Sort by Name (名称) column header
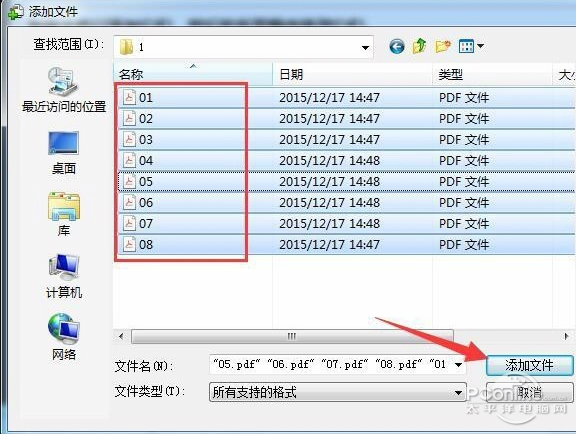Viewport: 576px width, 434px height. [193, 74]
